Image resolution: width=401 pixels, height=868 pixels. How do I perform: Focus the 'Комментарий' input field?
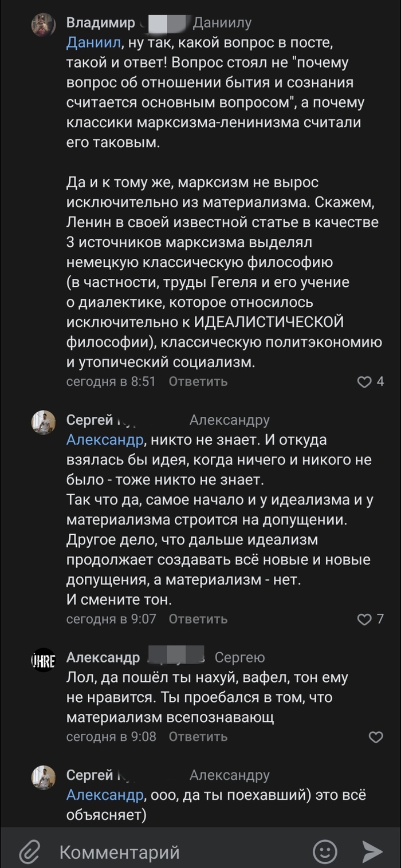[172, 852]
